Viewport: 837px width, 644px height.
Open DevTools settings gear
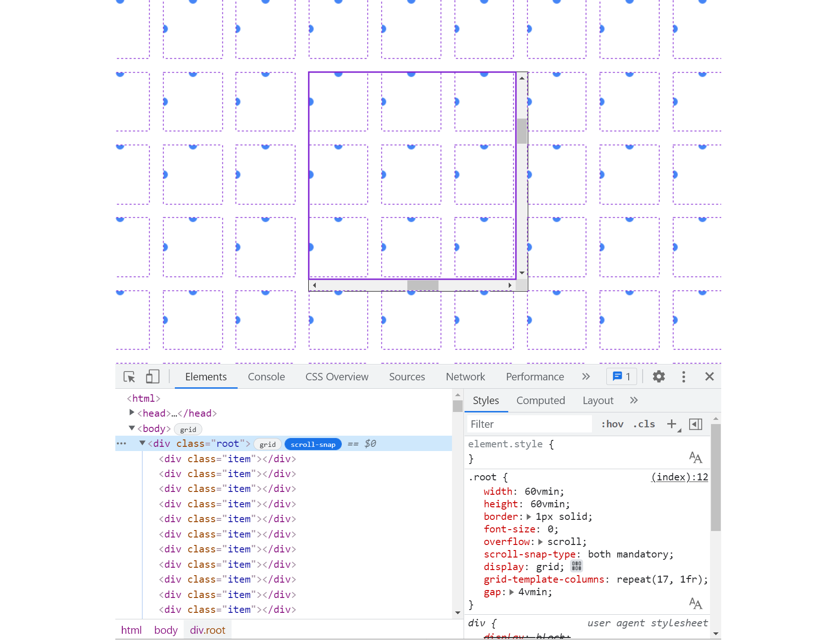pyautogui.click(x=658, y=377)
